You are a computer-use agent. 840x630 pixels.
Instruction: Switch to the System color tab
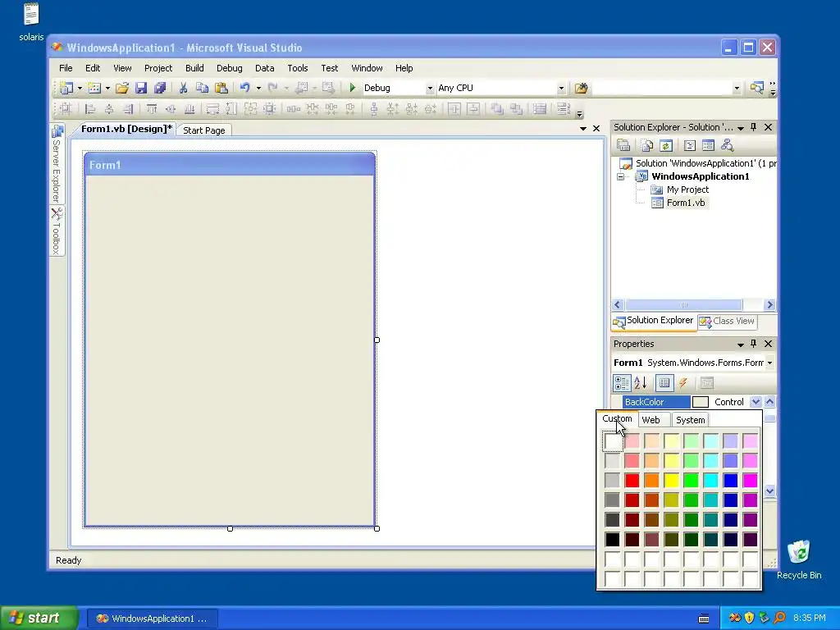pos(690,420)
